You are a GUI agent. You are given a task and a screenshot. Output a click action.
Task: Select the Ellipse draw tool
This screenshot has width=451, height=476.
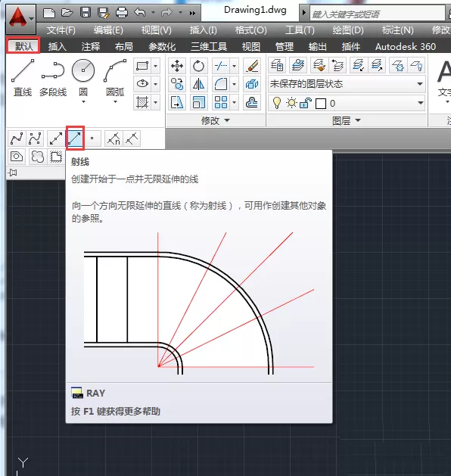point(142,83)
